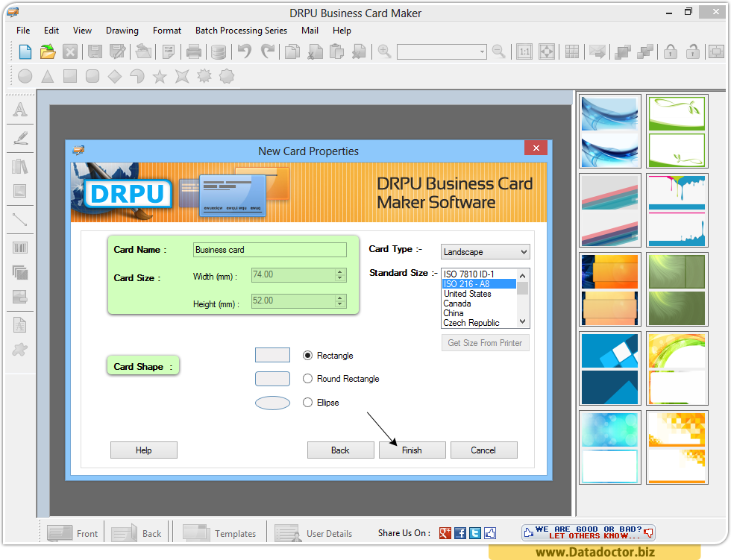Open the File menu

coord(23,31)
